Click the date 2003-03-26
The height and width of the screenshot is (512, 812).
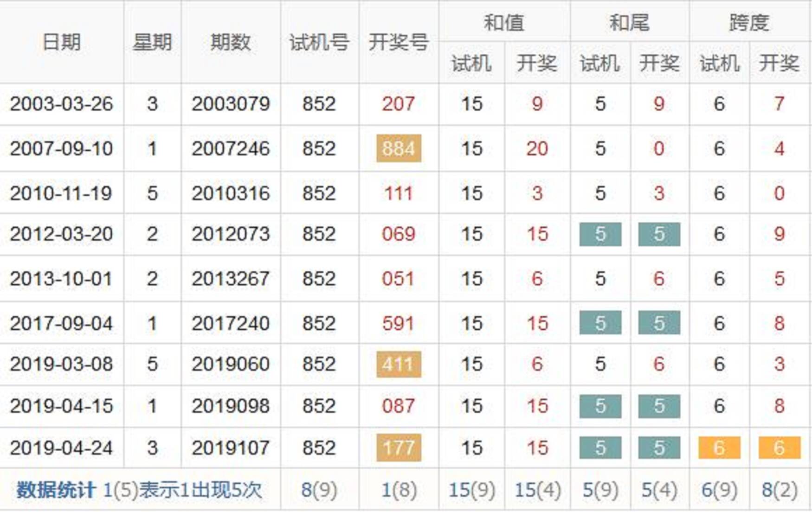click(x=61, y=103)
